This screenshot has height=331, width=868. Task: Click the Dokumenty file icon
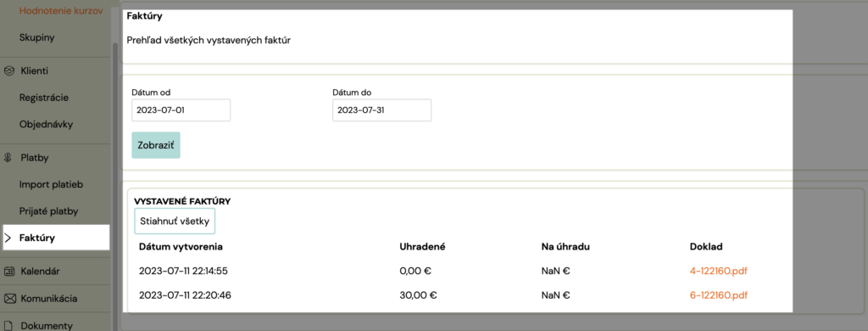pos(8,325)
